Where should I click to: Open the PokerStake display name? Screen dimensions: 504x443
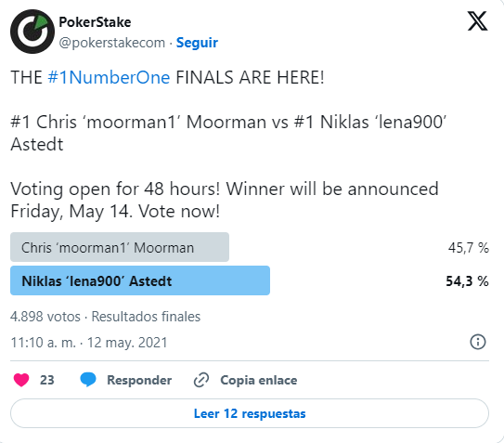point(95,22)
